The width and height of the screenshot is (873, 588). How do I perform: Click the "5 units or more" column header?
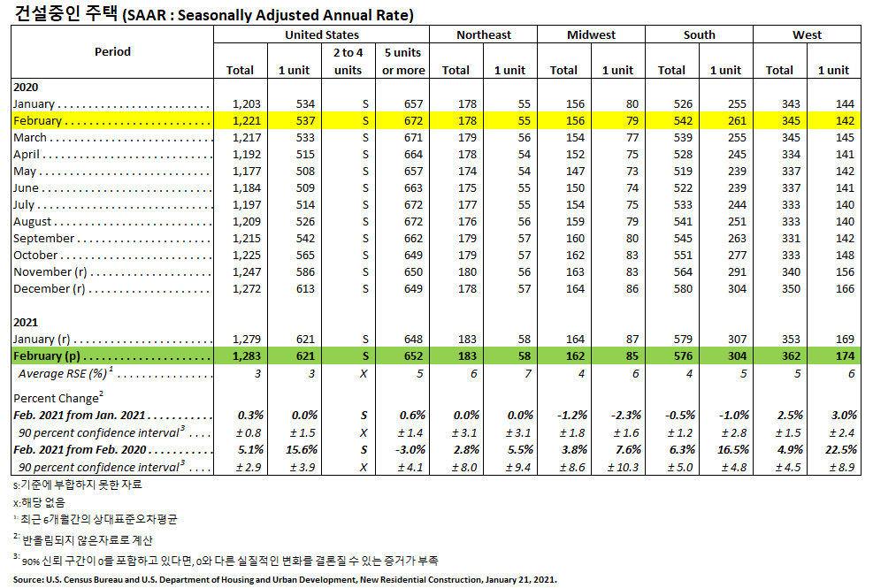tap(402, 61)
